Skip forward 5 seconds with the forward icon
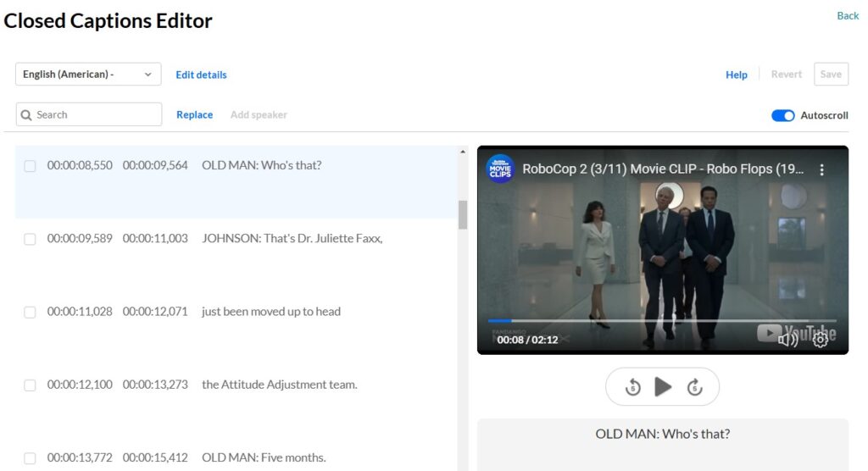This screenshot has height=471, width=868. pyautogui.click(x=695, y=387)
